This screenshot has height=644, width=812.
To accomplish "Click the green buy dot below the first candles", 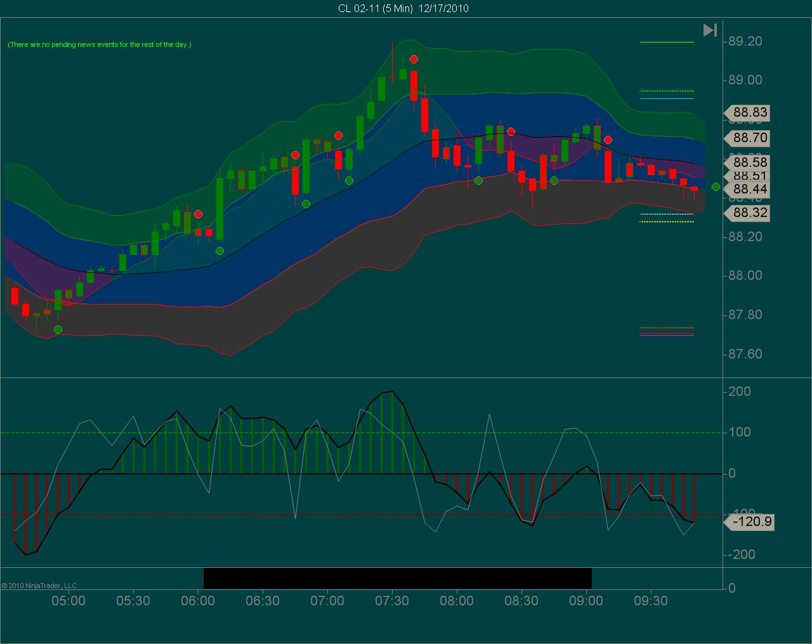I will 58,329.
